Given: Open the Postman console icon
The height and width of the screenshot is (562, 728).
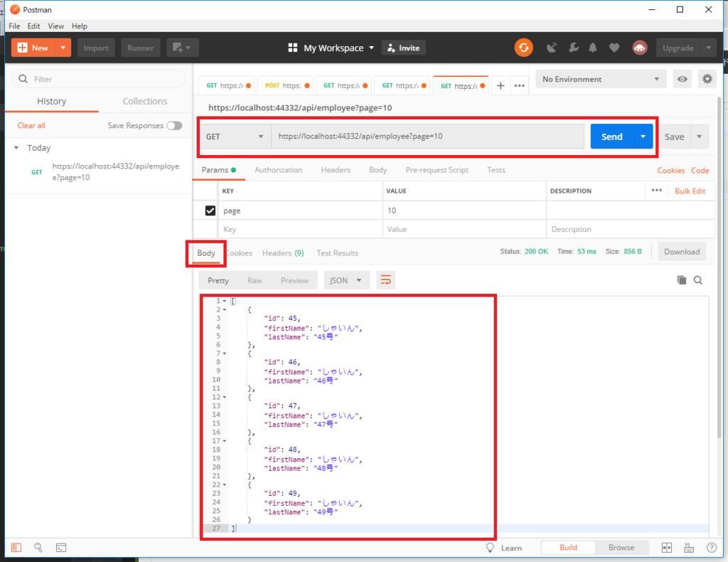Looking at the screenshot, I should click(61, 548).
